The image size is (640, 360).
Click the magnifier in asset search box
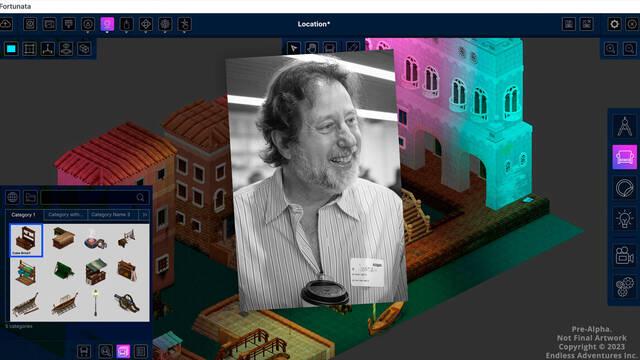pyautogui.click(x=140, y=198)
